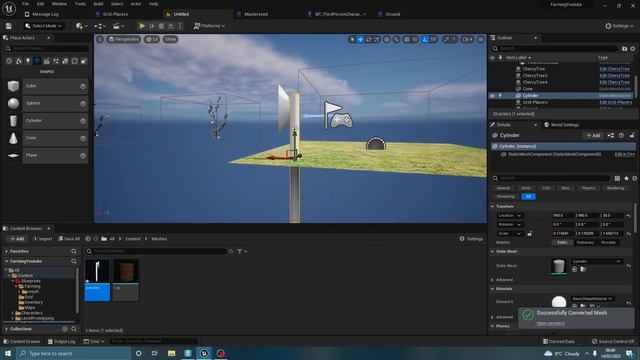Set Mobility to Stationary

pyautogui.click(x=585, y=242)
